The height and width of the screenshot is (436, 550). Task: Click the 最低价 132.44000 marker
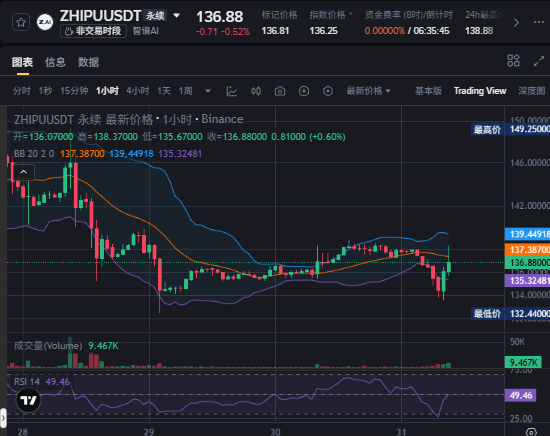click(510, 314)
